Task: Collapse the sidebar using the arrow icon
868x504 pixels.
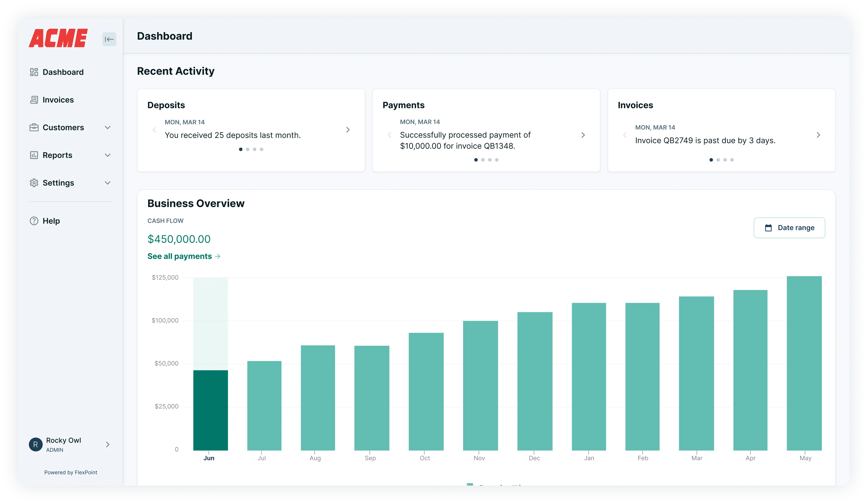Action: 109,39
